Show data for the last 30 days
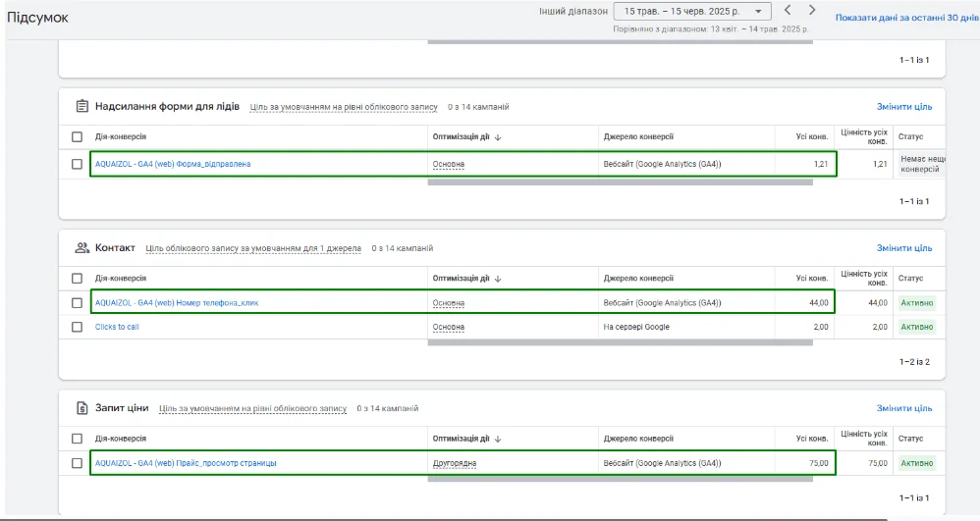This screenshot has width=980, height=521. pyautogui.click(x=907, y=18)
